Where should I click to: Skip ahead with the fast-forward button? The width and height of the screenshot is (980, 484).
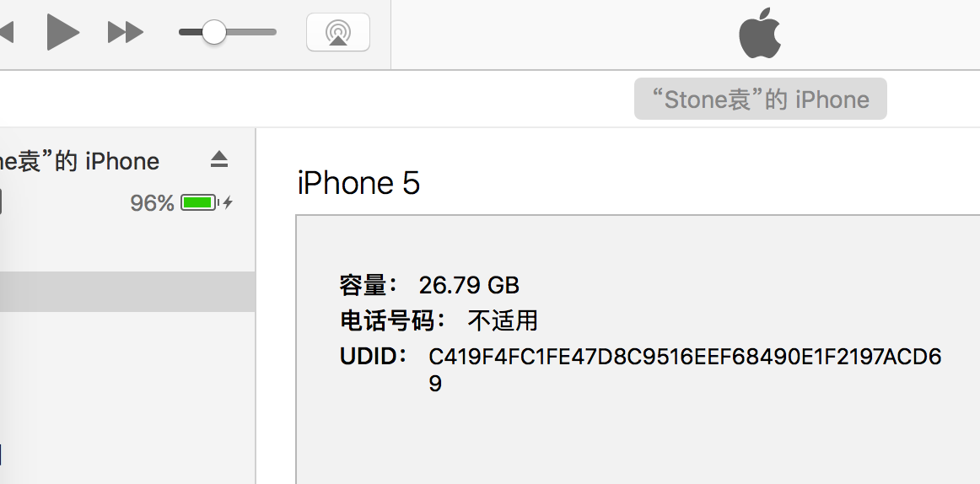coord(126,32)
